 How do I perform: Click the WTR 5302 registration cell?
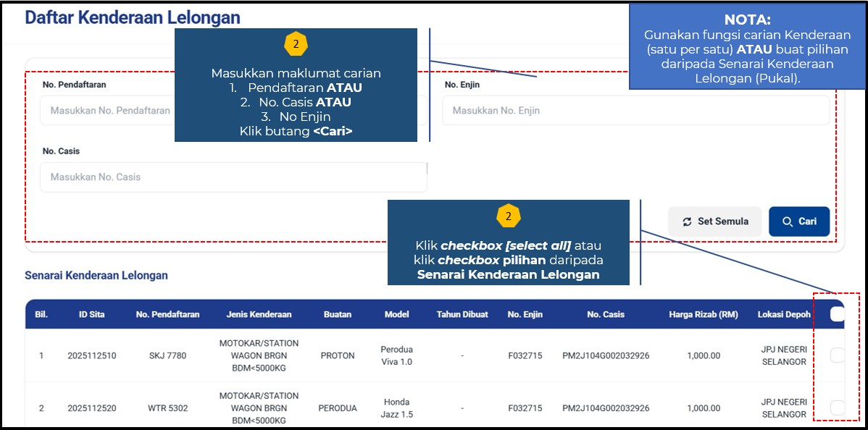pyautogui.click(x=167, y=408)
